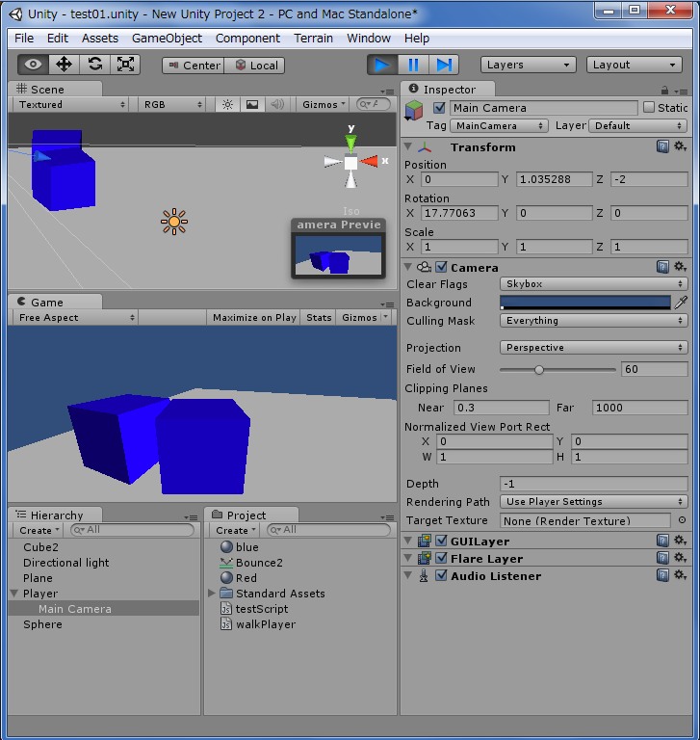The image size is (700, 740).
Task: Select the Hand (view) tool
Action: point(33,65)
